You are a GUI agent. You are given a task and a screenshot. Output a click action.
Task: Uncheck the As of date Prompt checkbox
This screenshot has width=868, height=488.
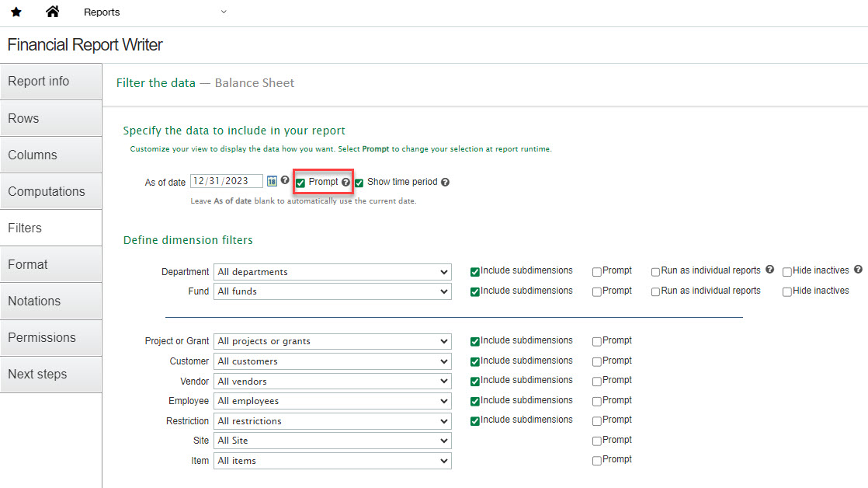click(300, 183)
